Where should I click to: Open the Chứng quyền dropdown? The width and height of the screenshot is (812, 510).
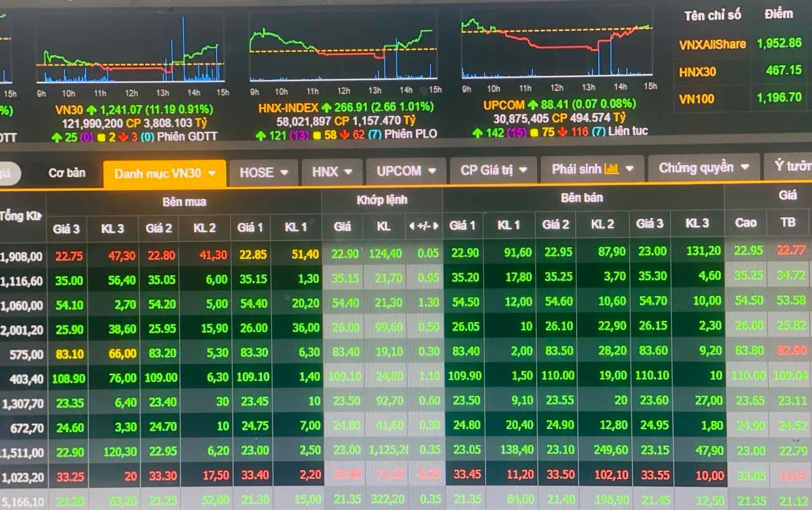pos(745,168)
